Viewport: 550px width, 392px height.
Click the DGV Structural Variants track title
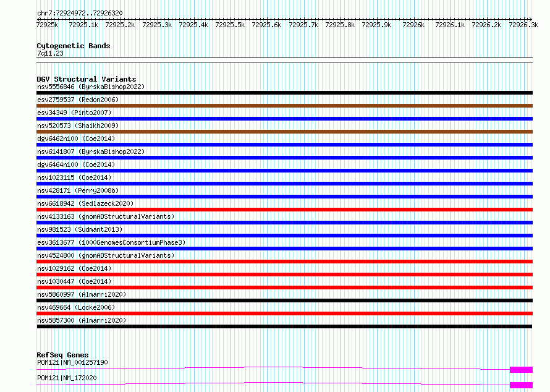pyautogui.click(x=87, y=79)
